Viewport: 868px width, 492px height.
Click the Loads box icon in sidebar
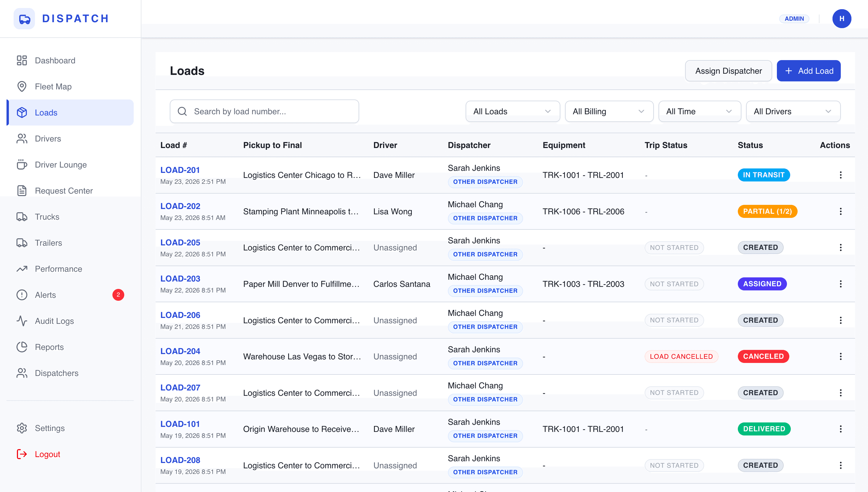[22, 112]
